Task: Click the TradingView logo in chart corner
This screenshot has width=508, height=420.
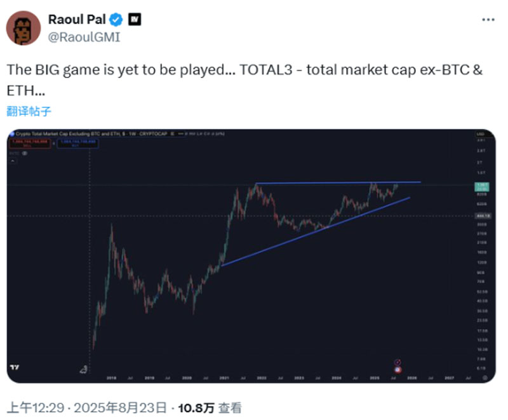Action: pos(14,369)
